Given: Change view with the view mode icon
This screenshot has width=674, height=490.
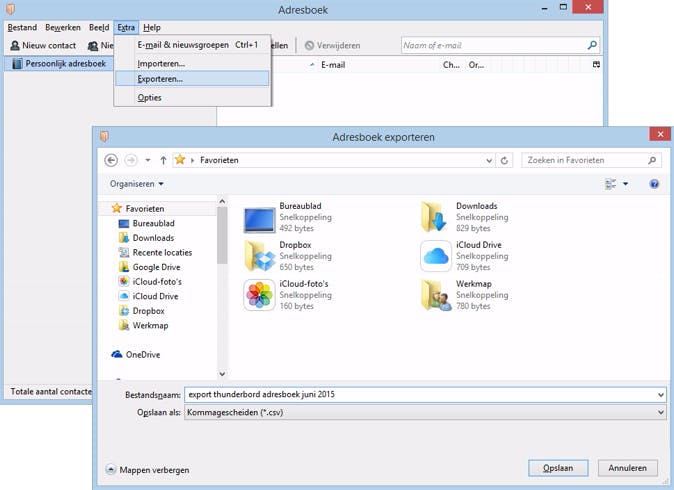Looking at the screenshot, I should coord(610,184).
